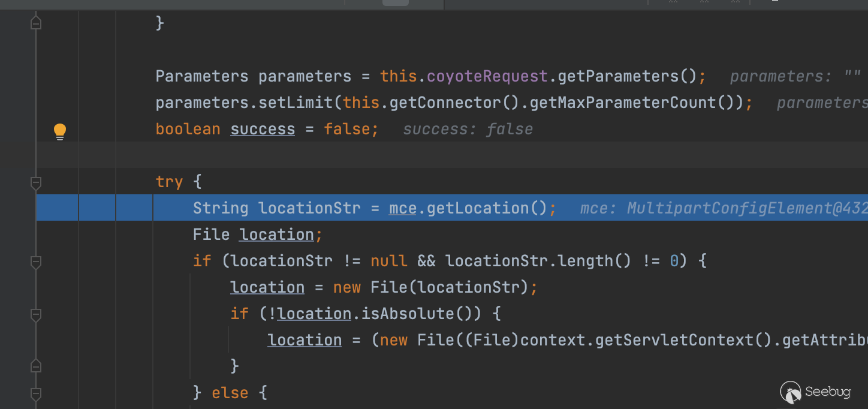The height and width of the screenshot is (409, 868).
Task: Click the underlined success variable
Action: (263, 130)
